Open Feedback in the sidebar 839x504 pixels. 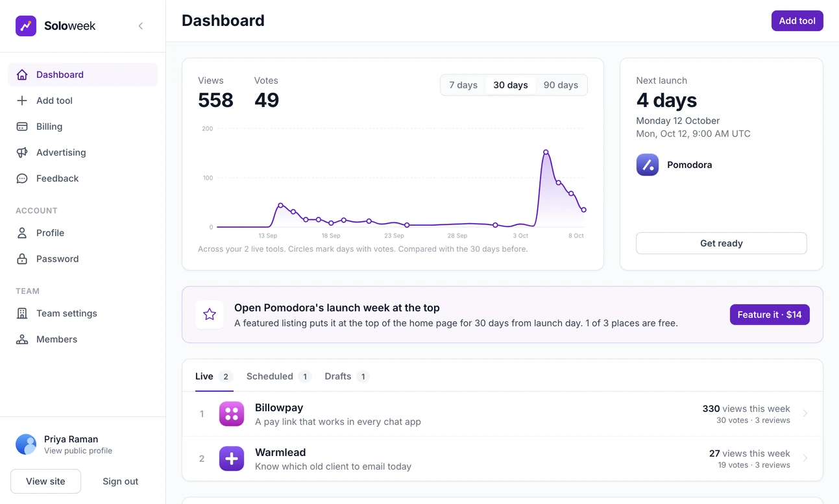point(82,178)
